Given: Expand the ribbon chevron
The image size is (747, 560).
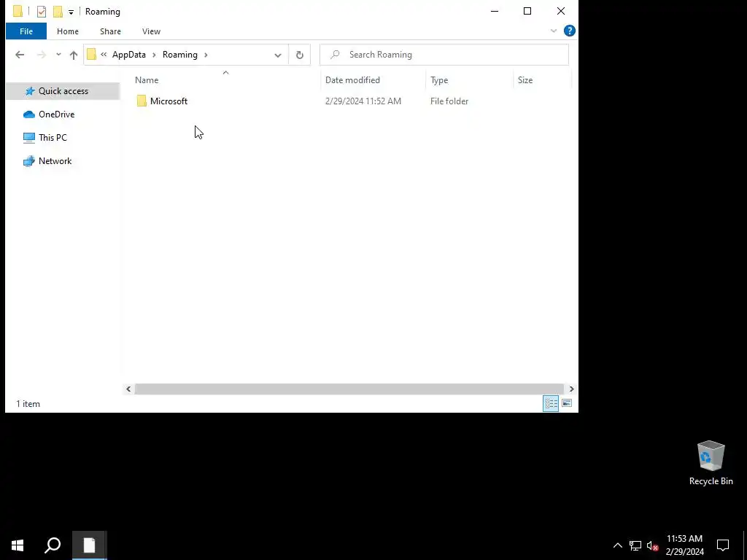Looking at the screenshot, I should pos(554,31).
